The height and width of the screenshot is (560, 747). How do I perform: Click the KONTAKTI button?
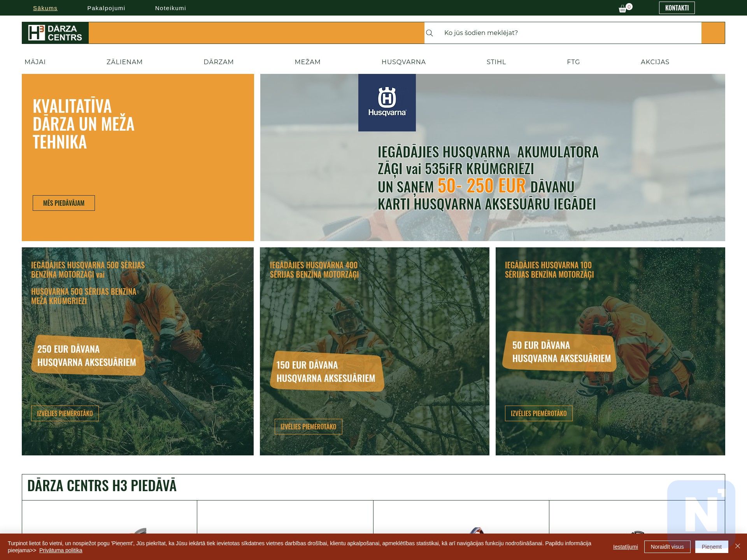(x=677, y=8)
